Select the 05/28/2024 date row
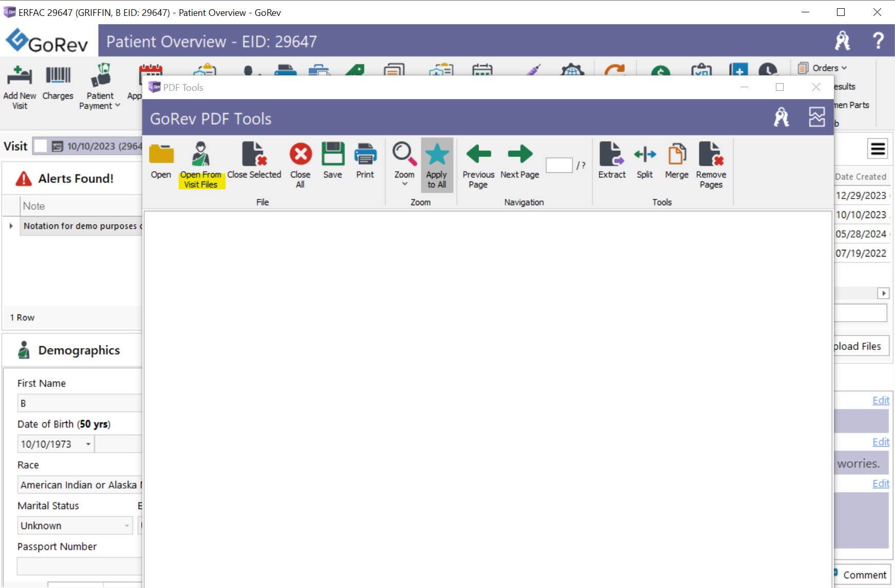The height and width of the screenshot is (588, 895). coord(862,234)
